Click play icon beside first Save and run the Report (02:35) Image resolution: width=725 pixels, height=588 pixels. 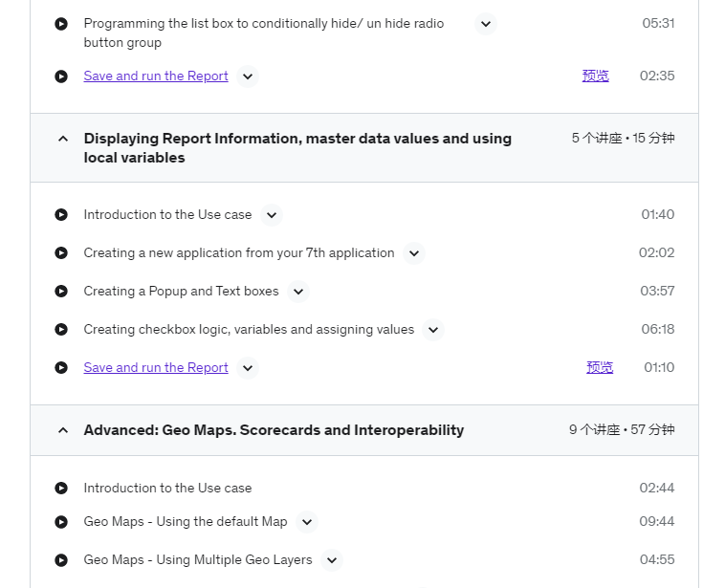click(x=61, y=76)
